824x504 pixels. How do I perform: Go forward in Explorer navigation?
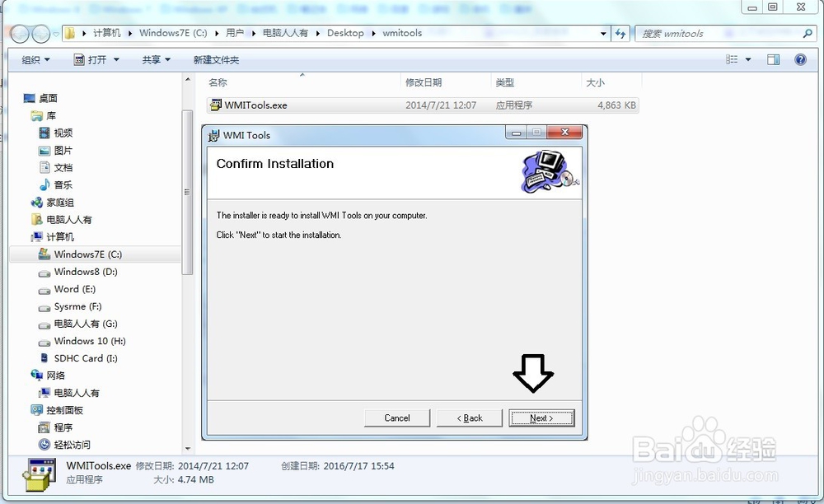pyautogui.click(x=40, y=34)
